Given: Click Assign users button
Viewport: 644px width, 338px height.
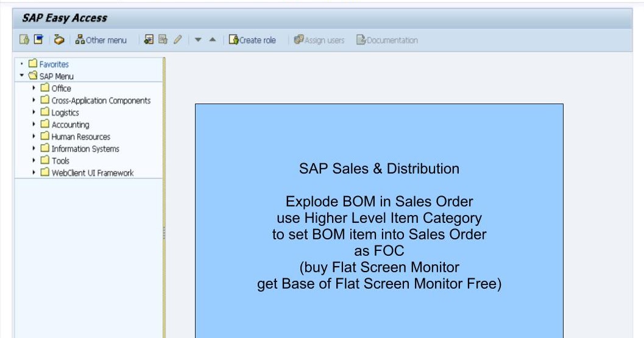Looking at the screenshot, I should (319, 40).
